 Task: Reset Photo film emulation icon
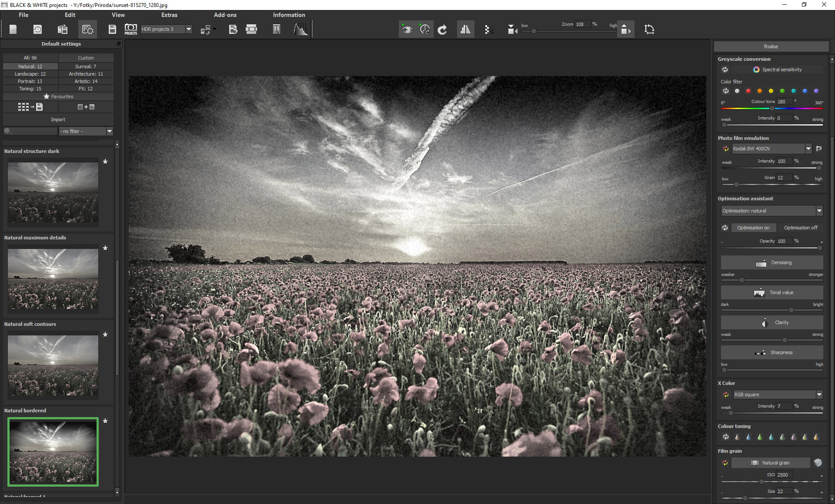[725, 149]
